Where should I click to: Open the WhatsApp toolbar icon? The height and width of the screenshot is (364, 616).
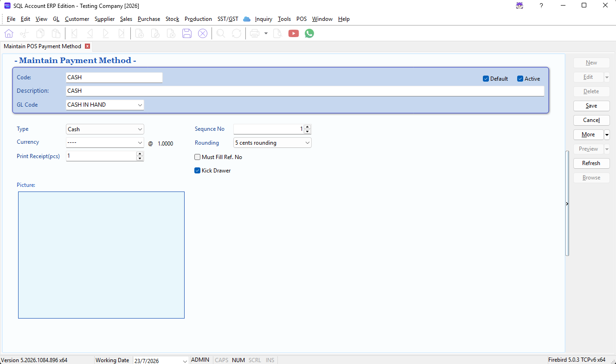[x=309, y=33]
